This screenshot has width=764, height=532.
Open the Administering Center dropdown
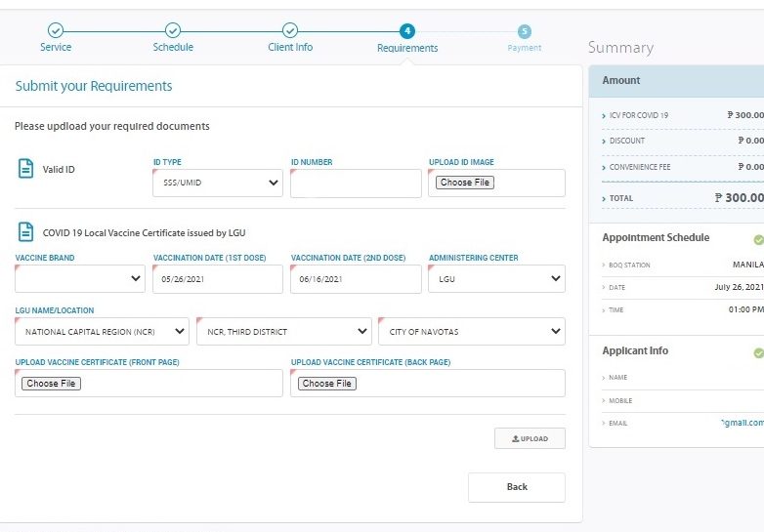496,279
